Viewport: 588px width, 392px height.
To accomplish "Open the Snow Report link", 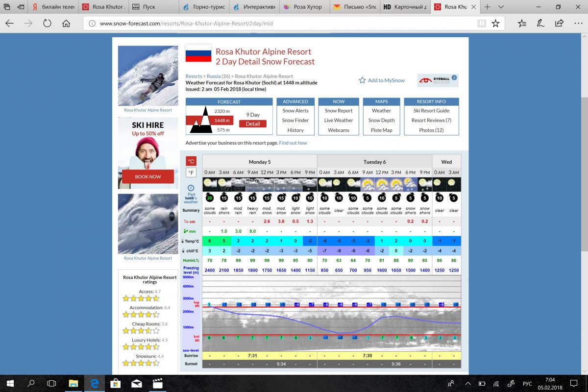I will click(339, 111).
